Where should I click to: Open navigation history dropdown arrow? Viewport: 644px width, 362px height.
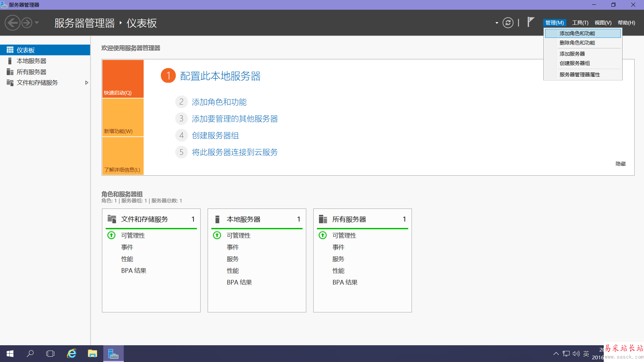(37, 23)
